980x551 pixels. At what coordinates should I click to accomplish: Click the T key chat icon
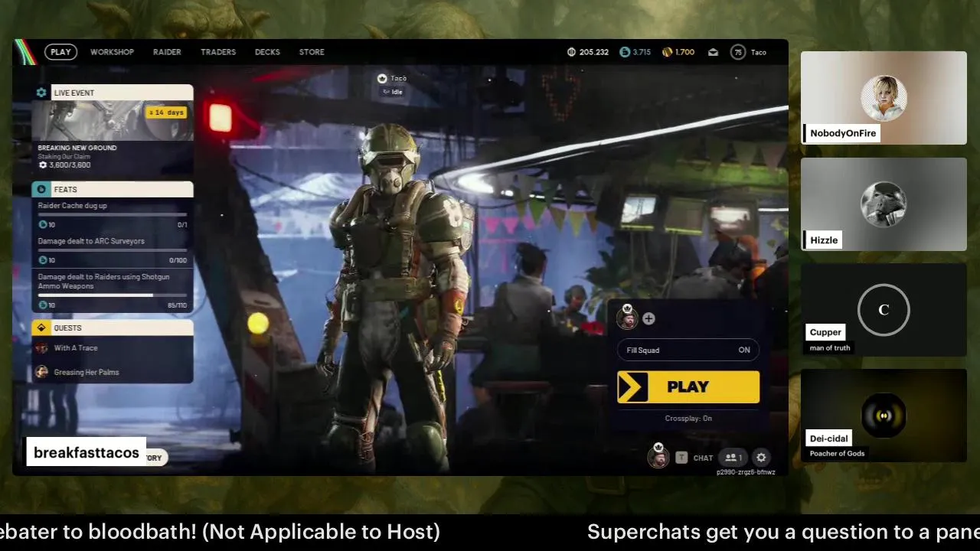pos(681,458)
